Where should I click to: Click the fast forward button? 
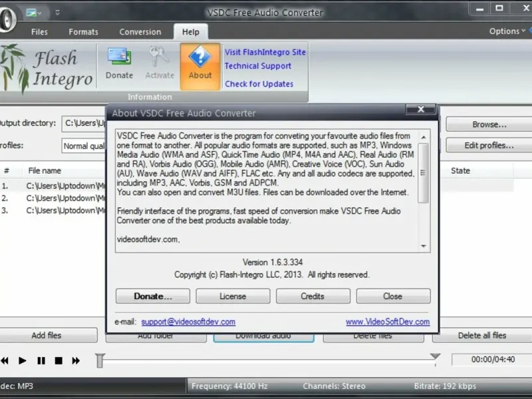[x=76, y=360]
